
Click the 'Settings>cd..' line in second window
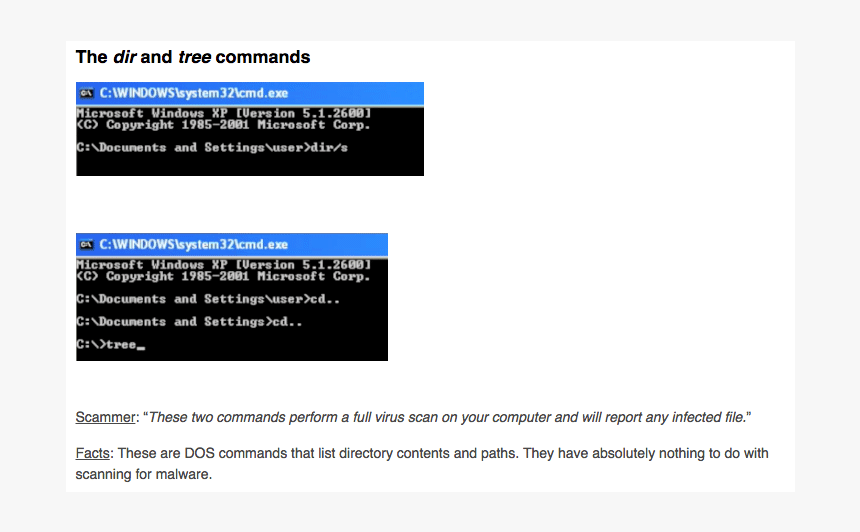coord(189,321)
